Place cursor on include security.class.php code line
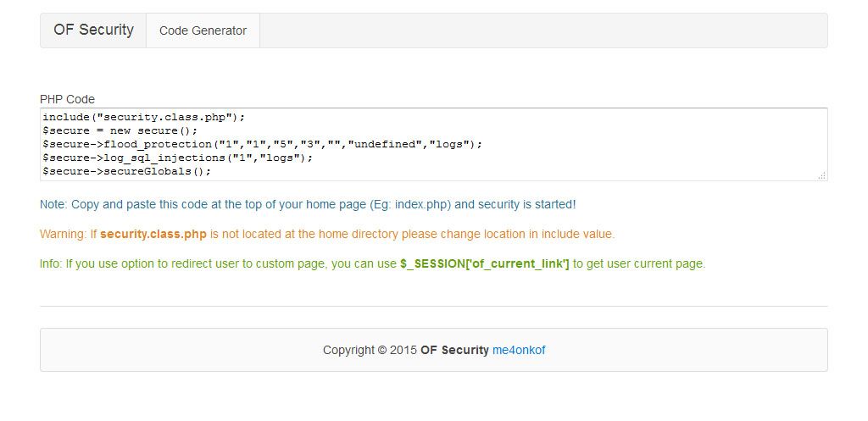 point(144,117)
